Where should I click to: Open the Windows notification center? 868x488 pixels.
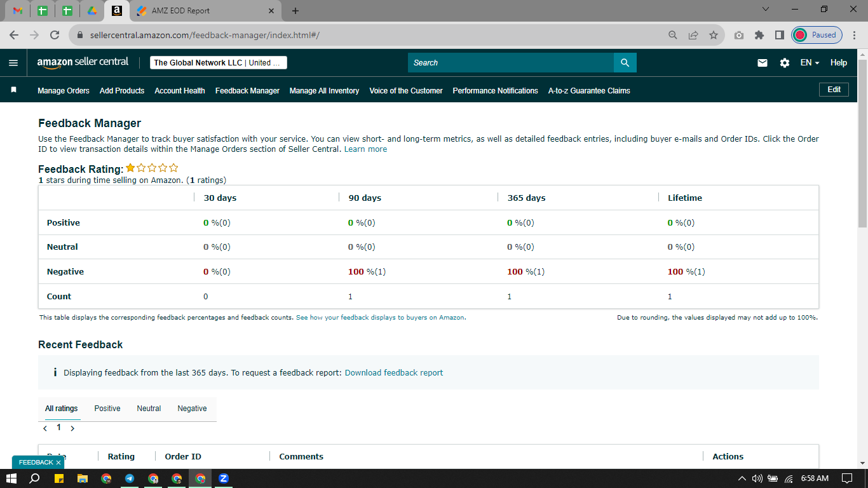click(x=846, y=478)
